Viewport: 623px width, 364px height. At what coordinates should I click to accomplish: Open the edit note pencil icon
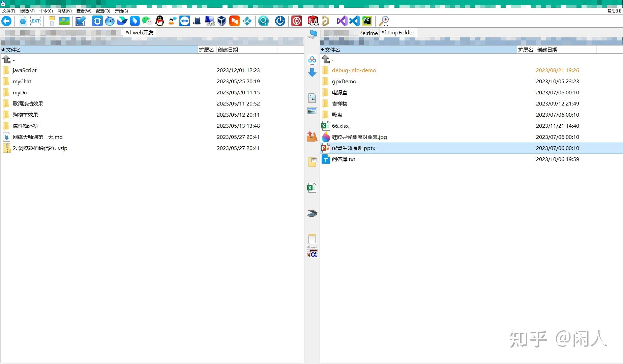(x=81, y=21)
